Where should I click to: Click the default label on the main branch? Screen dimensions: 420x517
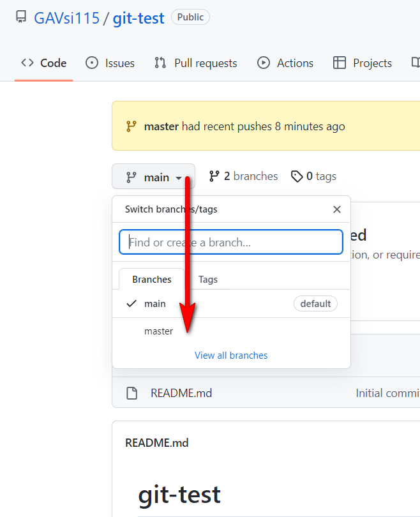[x=315, y=304]
